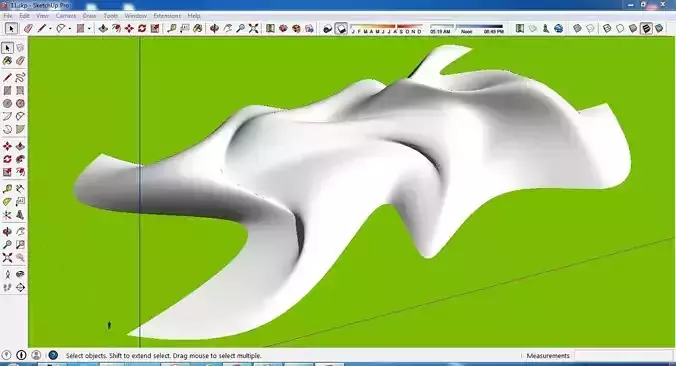Choose the Follow Me tool in left palette
The width and height of the screenshot is (676, 366).
tap(20, 159)
